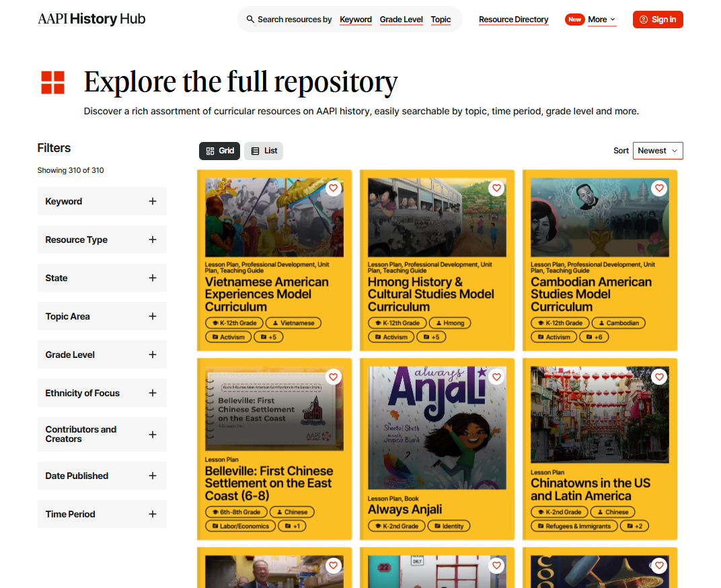Screen dimensions: 721x588
Task: Expand the Keyword filter
Action: point(102,201)
